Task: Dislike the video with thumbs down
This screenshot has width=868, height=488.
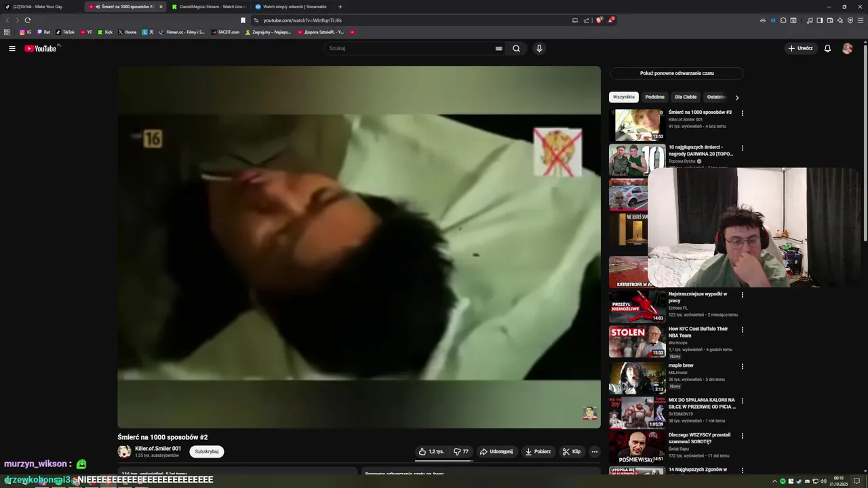Action: pyautogui.click(x=461, y=451)
